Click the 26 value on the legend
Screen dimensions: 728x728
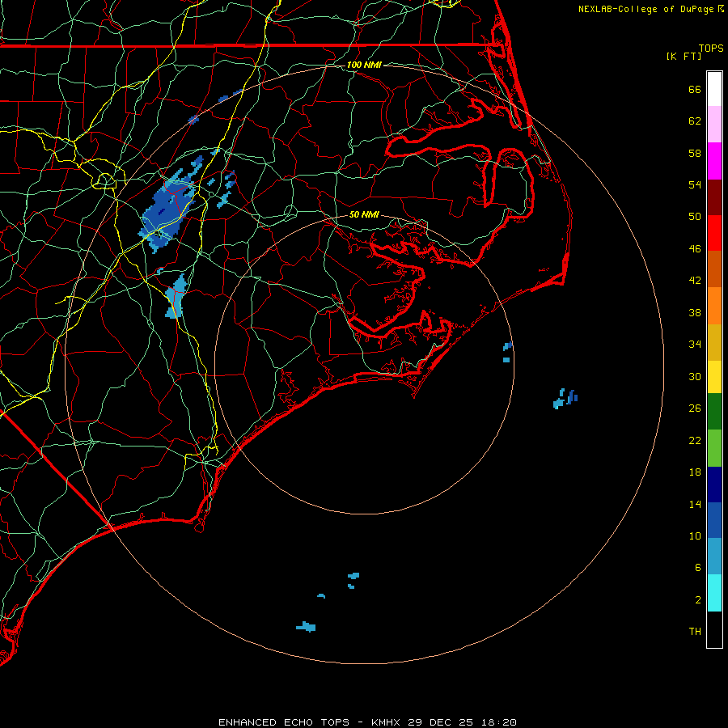click(695, 408)
